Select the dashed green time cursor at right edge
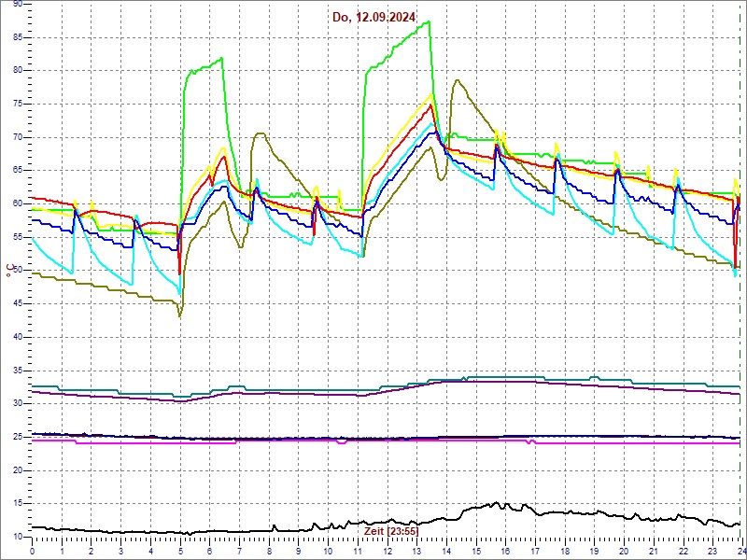 (x=740, y=280)
